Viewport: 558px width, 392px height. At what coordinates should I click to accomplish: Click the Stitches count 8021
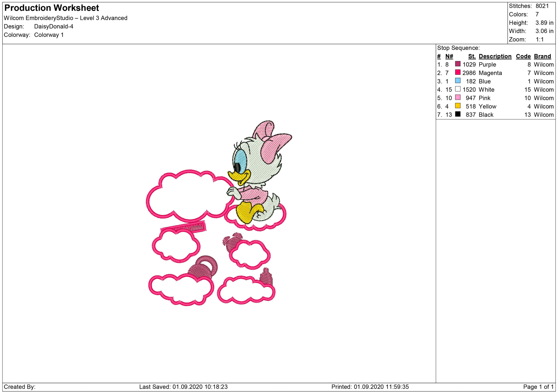(x=542, y=6)
